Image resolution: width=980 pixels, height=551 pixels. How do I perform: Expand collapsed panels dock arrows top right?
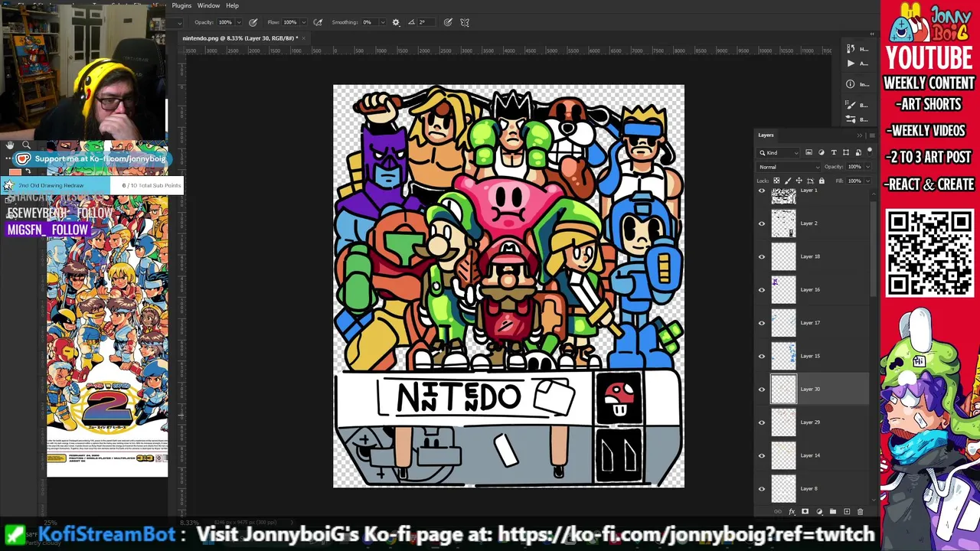(x=871, y=34)
